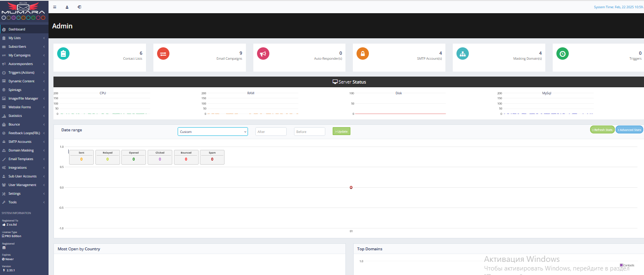
Task: Click the Auto-Responder megaphone card icon
Action: point(263,54)
